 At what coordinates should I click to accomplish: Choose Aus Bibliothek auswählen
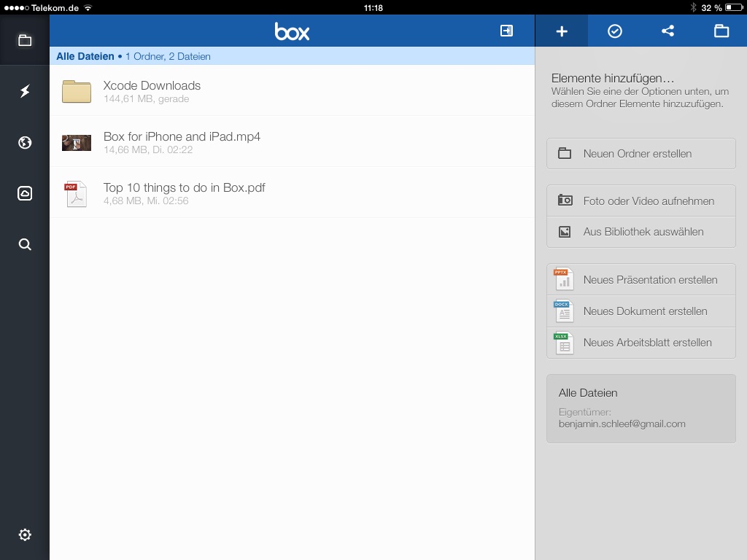click(640, 232)
